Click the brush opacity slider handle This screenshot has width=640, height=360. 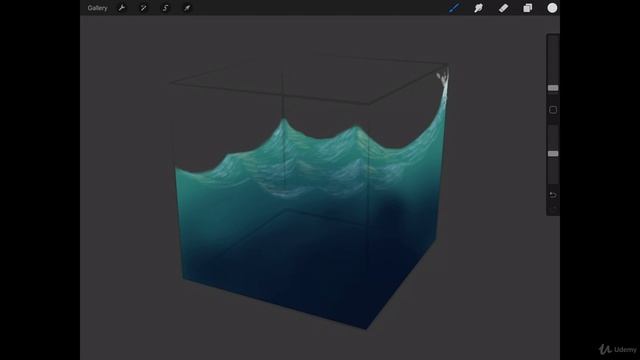553,153
